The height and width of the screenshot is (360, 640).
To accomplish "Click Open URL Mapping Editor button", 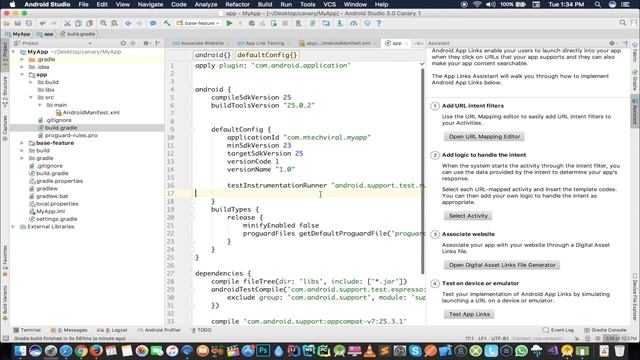I will point(484,137).
